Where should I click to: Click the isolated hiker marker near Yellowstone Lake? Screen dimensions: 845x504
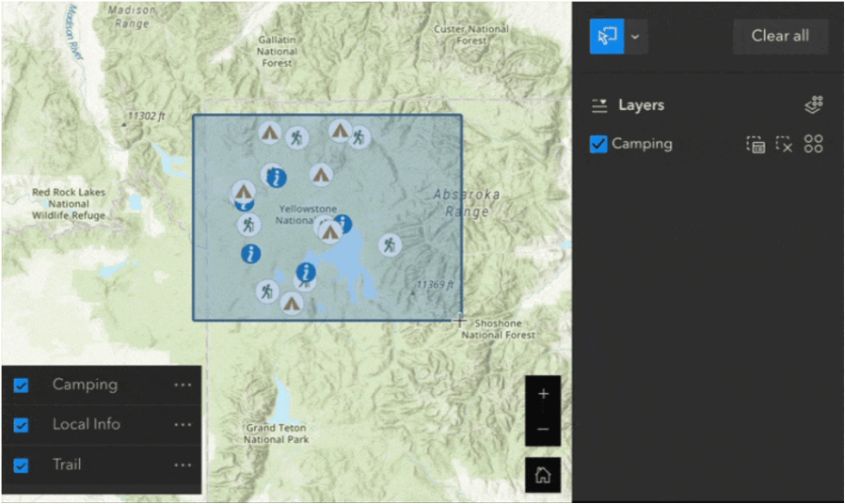pyautogui.click(x=390, y=245)
